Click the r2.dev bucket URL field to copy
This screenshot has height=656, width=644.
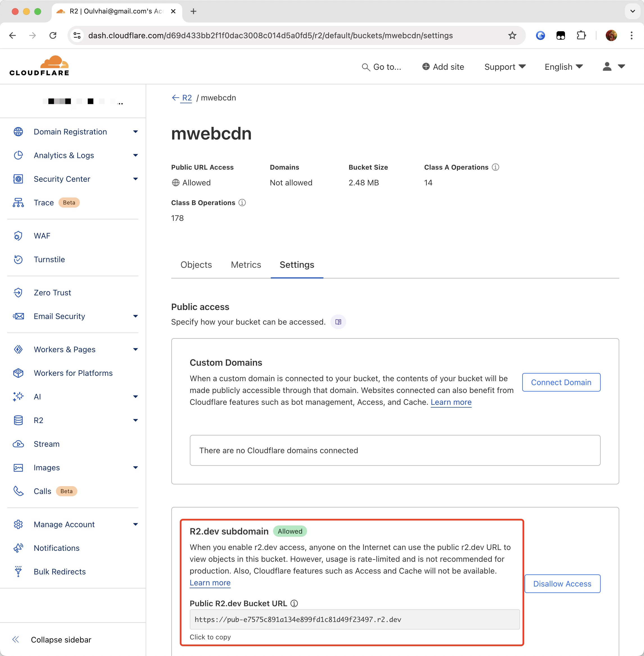pos(354,619)
